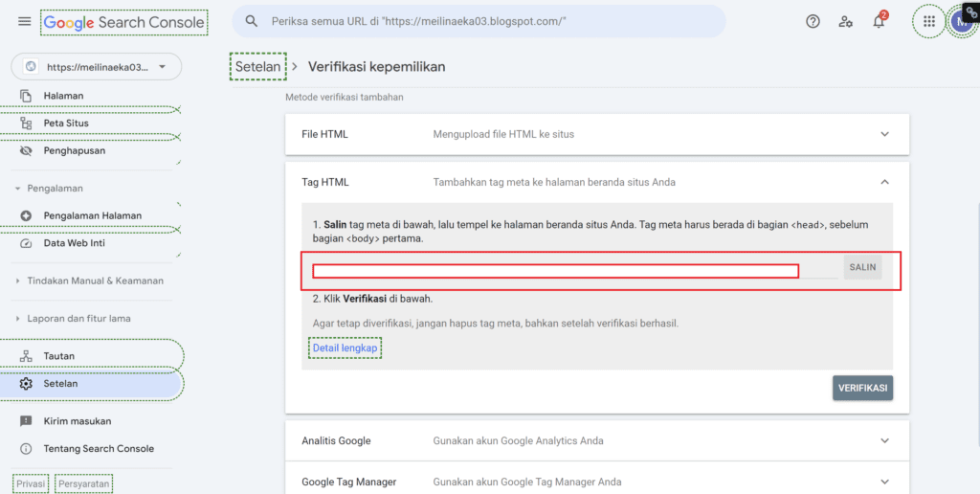Click 'Gunakan akun Google Tag Manager Anda' text

pyautogui.click(x=527, y=483)
